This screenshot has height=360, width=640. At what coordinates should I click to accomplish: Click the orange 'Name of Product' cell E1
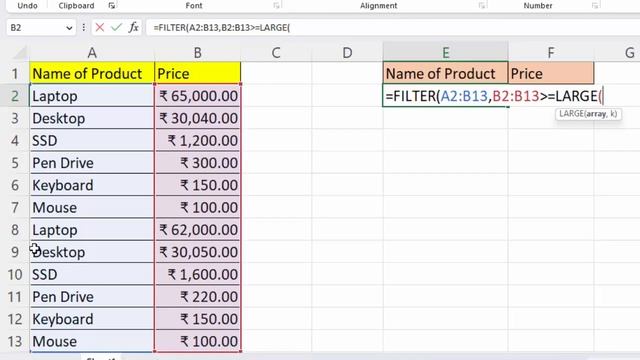pyautogui.click(x=445, y=73)
